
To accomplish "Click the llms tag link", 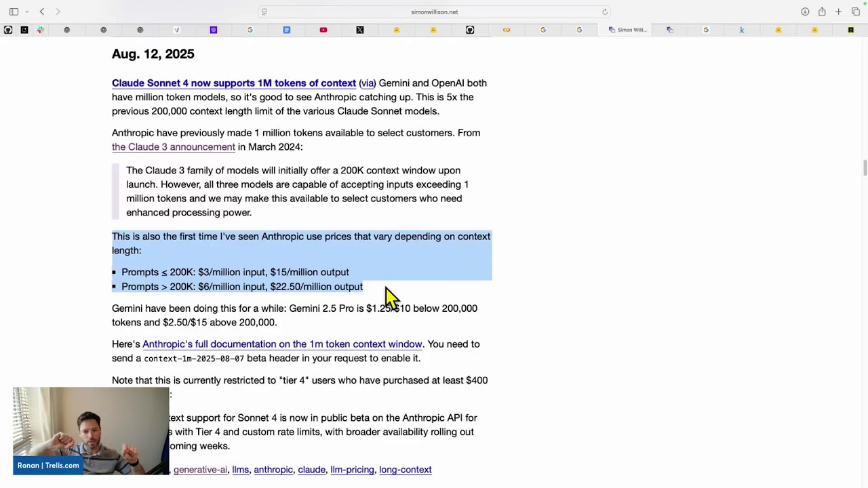I will coord(240,470).
